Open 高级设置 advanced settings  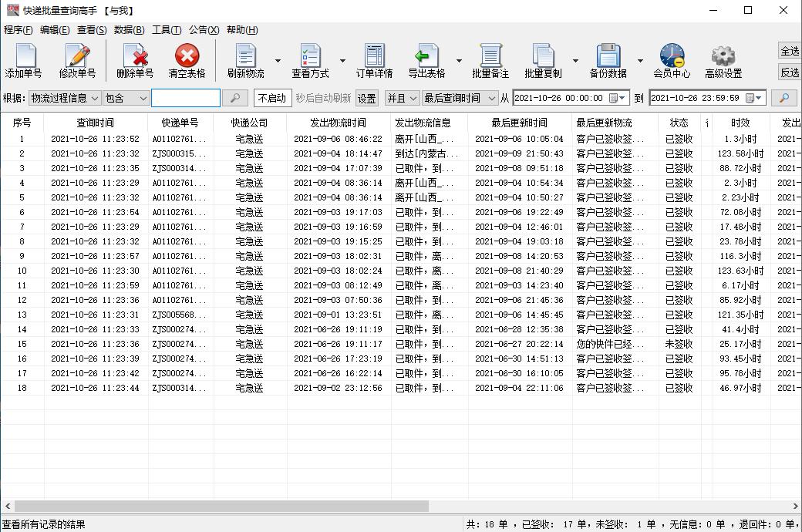(723, 60)
